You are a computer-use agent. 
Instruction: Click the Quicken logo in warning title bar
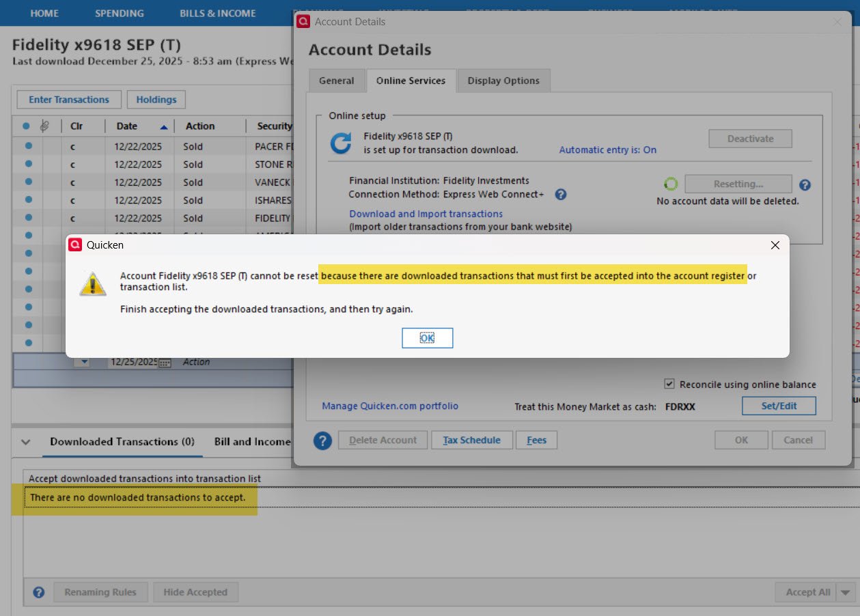pos(75,244)
